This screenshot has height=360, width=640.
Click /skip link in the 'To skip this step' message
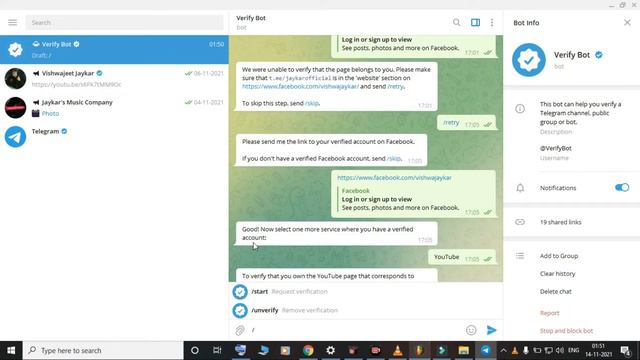tap(312, 103)
